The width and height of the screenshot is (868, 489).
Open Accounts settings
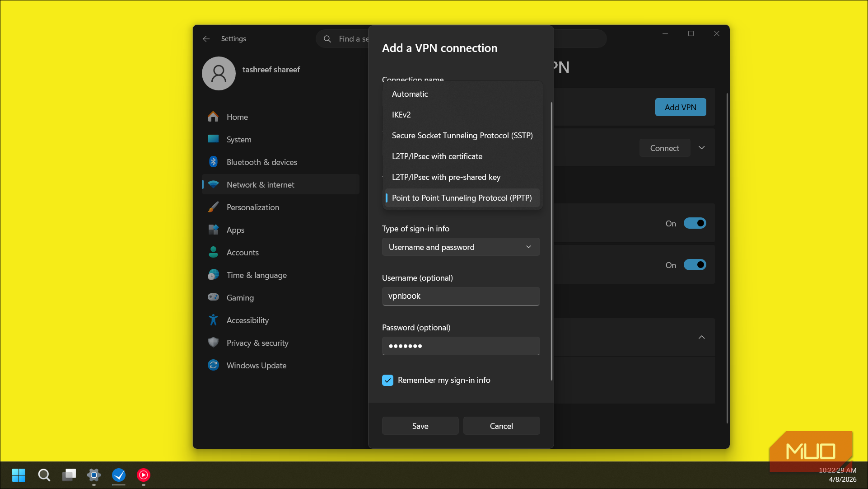pyautogui.click(x=280, y=253)
